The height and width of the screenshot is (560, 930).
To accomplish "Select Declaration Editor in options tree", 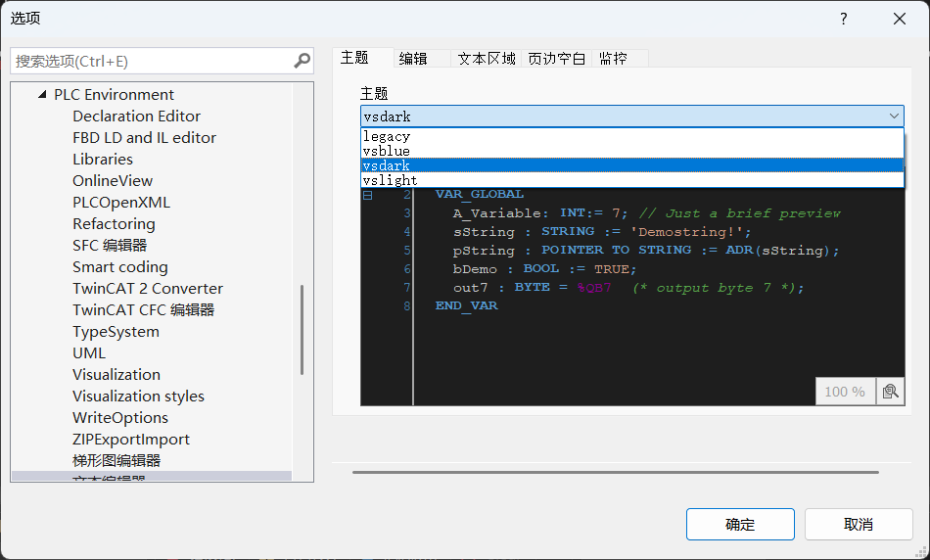I will [136, 117].
